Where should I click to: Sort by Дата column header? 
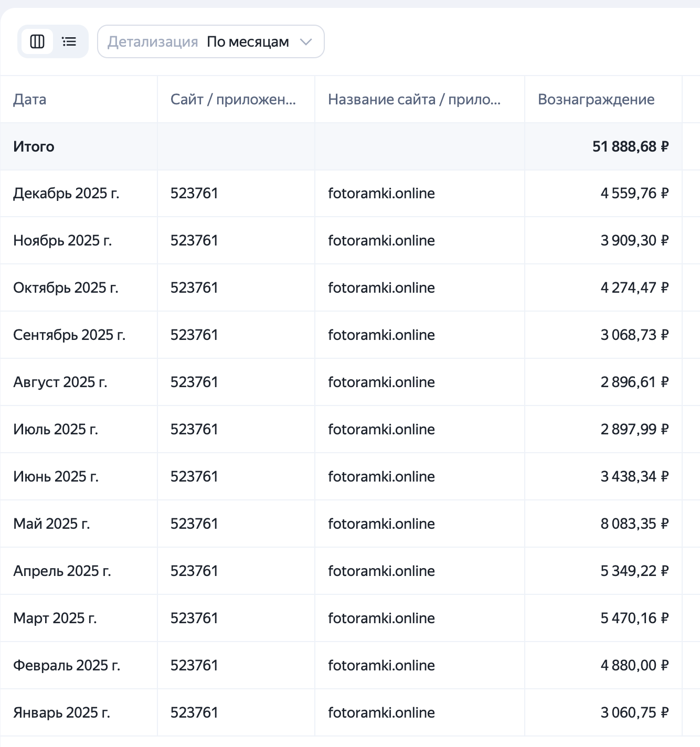pyautogui.click(x=30, y=99)
